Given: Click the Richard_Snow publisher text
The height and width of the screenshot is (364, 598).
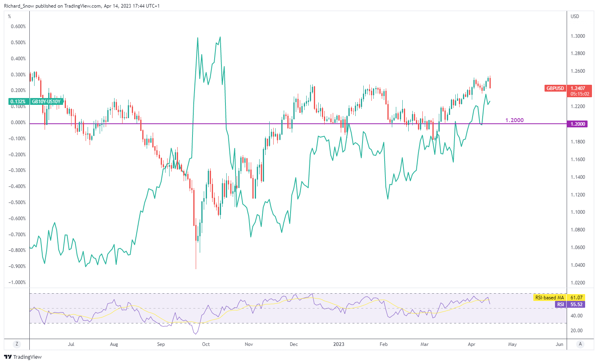Looking at the screenshot, I should click(19, 6).
